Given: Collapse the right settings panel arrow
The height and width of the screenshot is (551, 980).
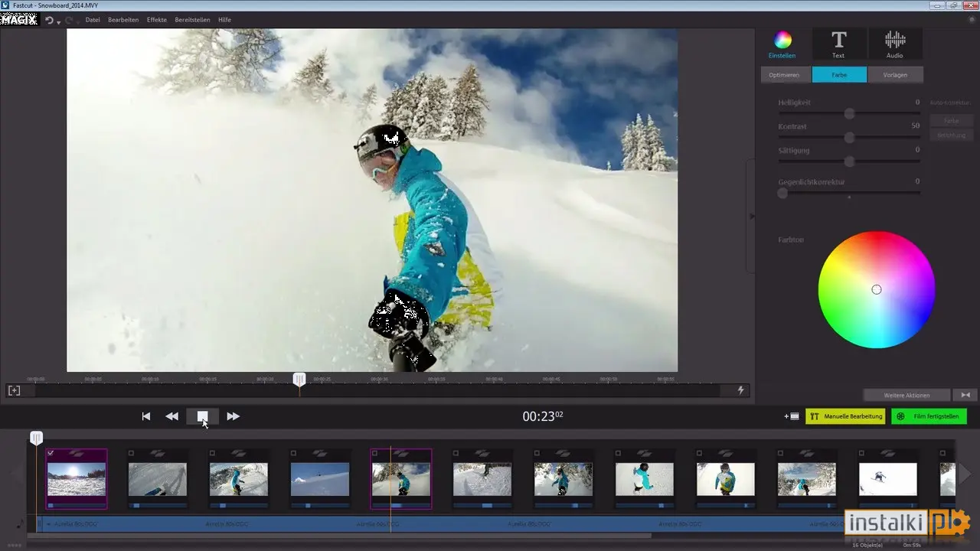Looking at the screenshot, I should (x=751, y=217).
